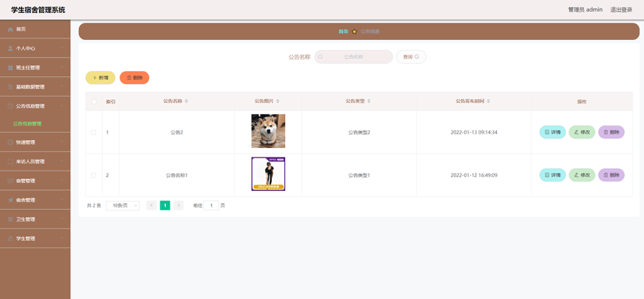Click the person icon beside 个人中心
The height and width of the screenshot is (299, 644).
click(10, 49)
